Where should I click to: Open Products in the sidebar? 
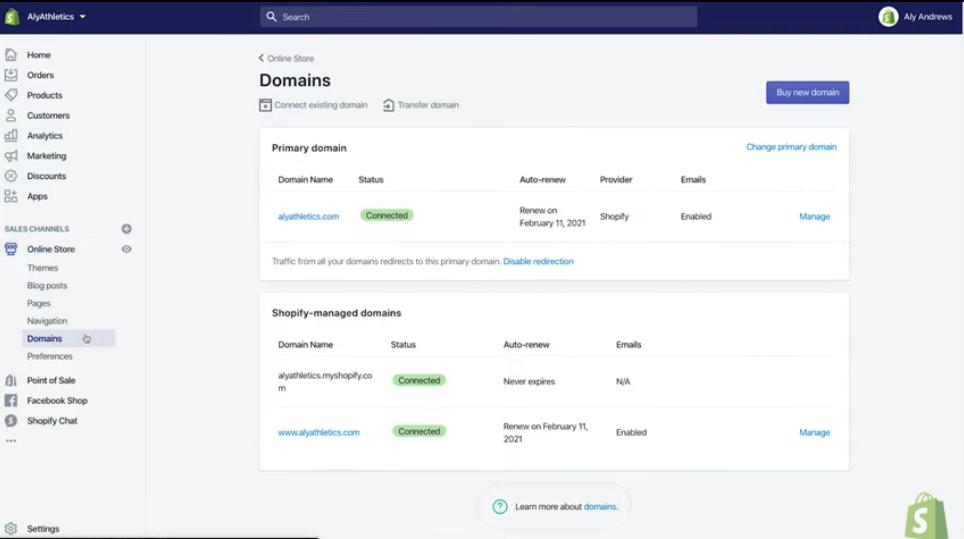(x=44, y=95)
